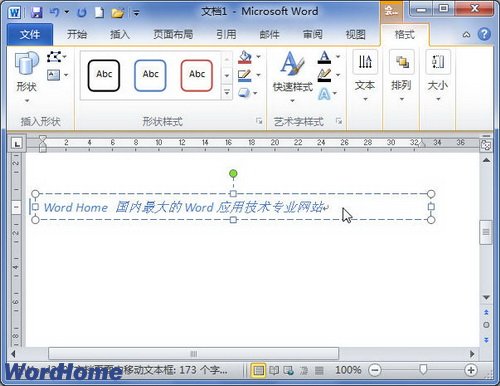Expand the full shape styles gallery
The height and width of the screenshot is (386, 500).
coord(227,92)
